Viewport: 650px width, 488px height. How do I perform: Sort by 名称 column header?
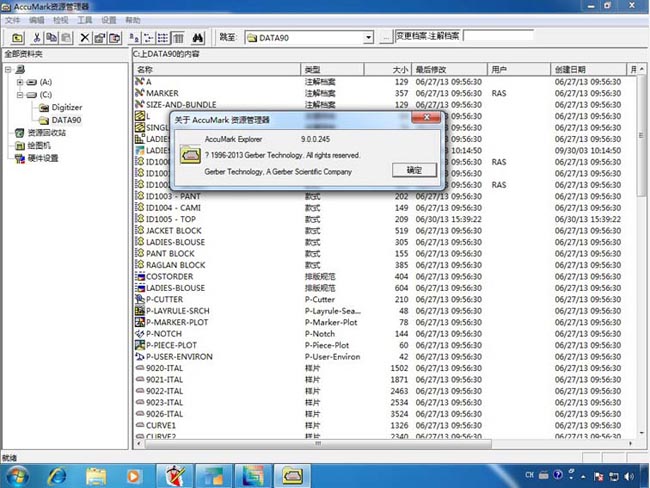217,70
